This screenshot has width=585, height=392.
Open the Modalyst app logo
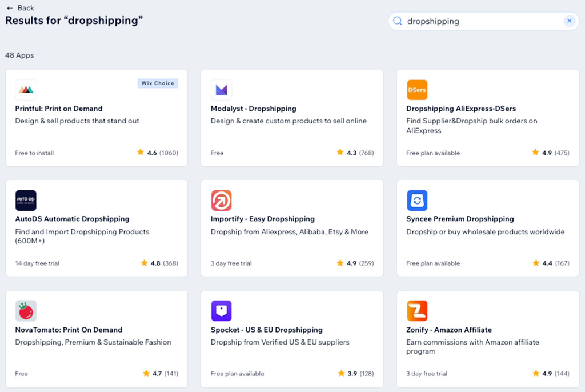221,90
